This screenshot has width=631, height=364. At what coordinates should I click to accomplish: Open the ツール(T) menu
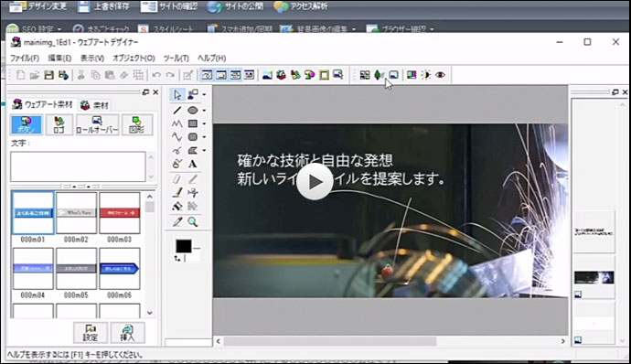[176, 58]
